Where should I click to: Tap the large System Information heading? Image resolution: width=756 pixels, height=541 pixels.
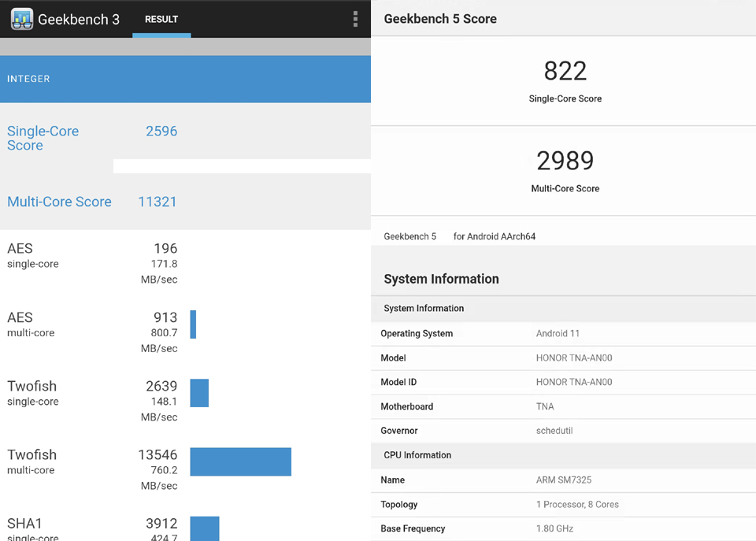click(x=441, y=280)
